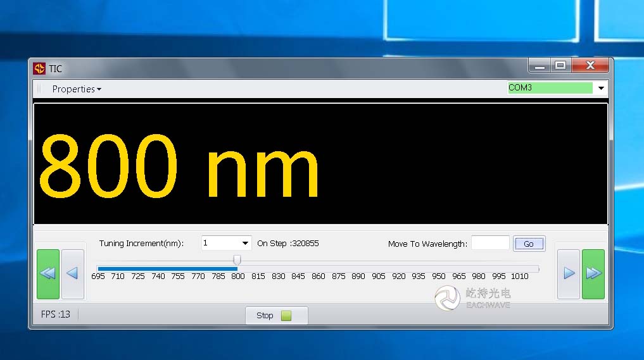The height and width of the screenshot is (360, 644).
Task: Click the TIC application icon in title bar
Action: pyautogui.click(x=39, y=68)
